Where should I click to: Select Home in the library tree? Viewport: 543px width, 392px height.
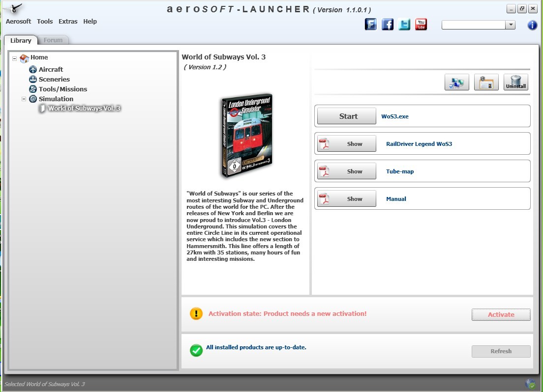click(39, 57)
